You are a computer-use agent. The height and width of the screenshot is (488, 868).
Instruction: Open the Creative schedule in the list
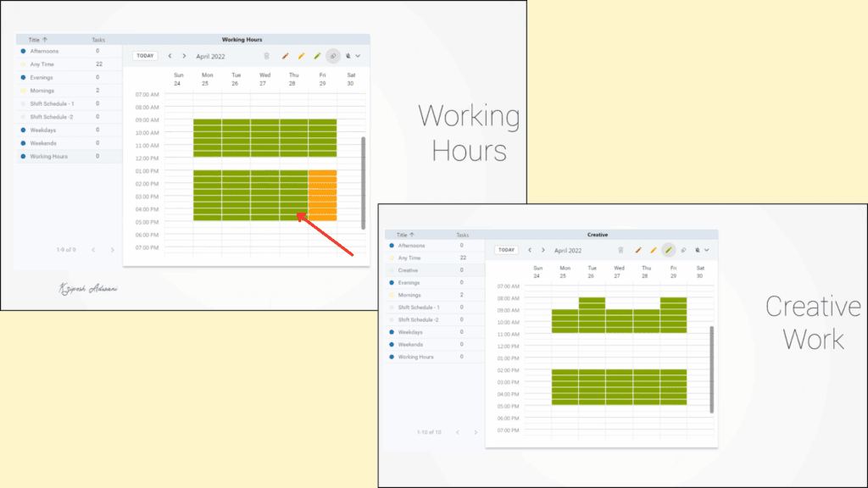[x=408, y=270]
